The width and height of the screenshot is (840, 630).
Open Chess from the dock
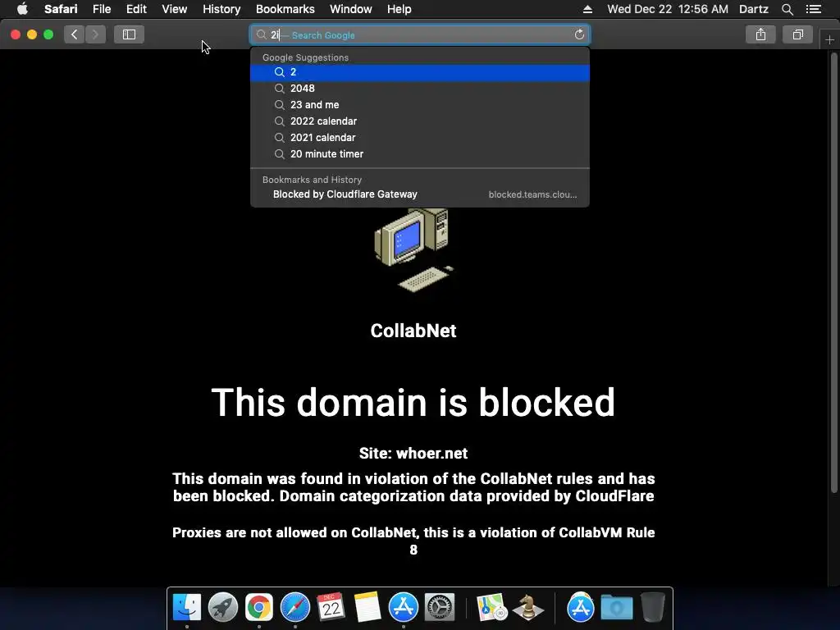tap(528, 607)
